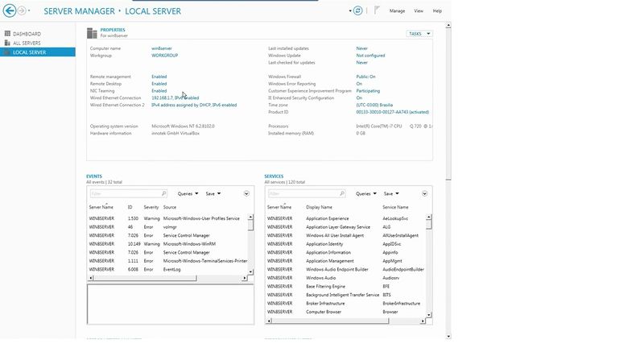
Task: Click the Properties server icon
Action: pos(92,33)
